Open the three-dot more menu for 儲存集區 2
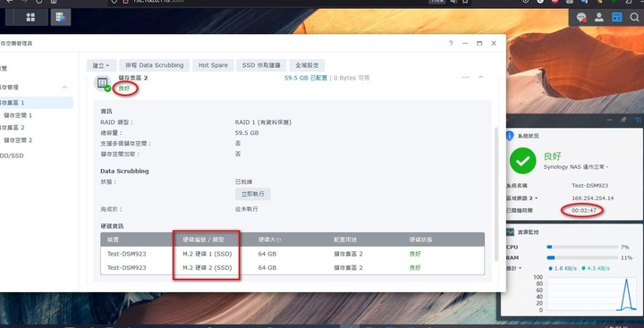This screenshot has height=328, width=644. point(465,77)
